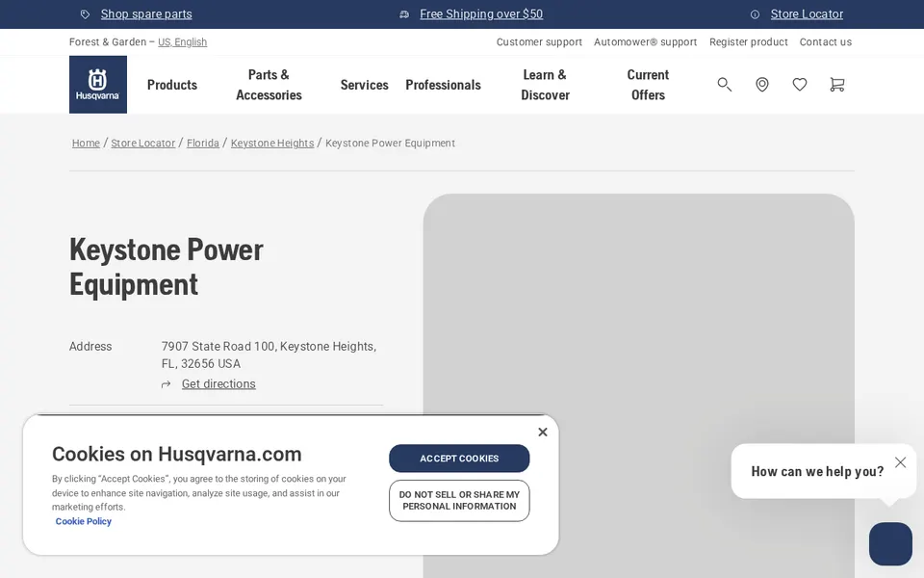Open the Current Offers menu
Viewport: 924px width, 578px height.
coord(648,85)
